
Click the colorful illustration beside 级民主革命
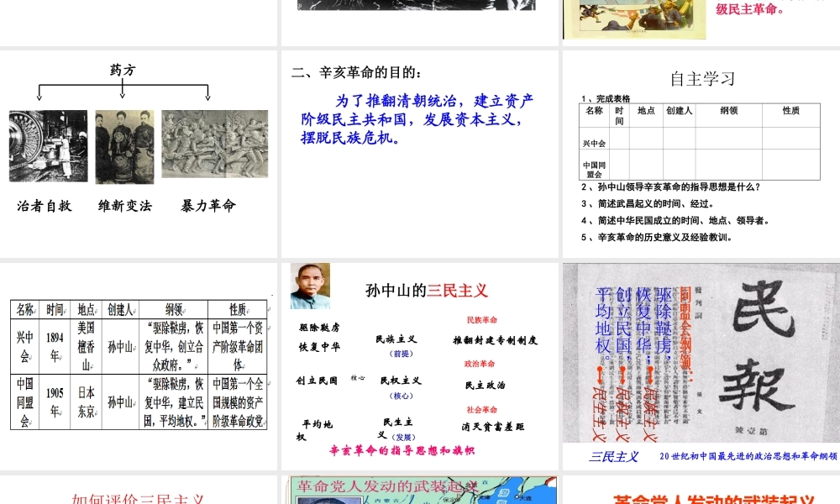[635, 18]
